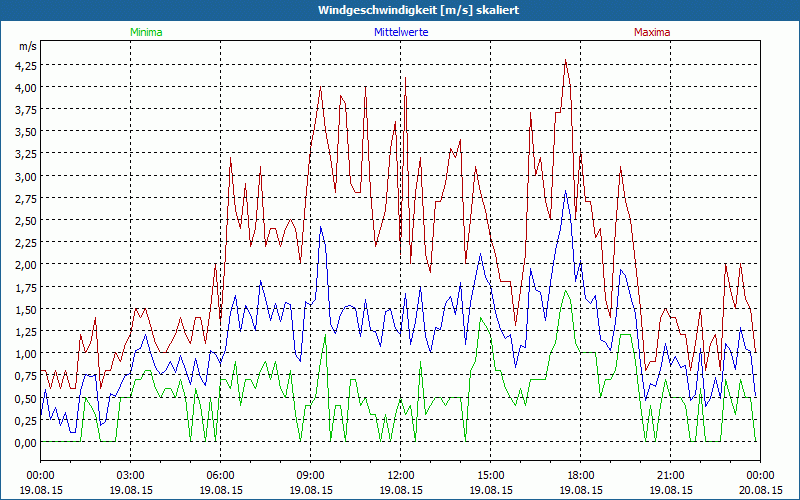
Task: Click the red Maxima peak above 4,25
Action: [x=565, y=60]
